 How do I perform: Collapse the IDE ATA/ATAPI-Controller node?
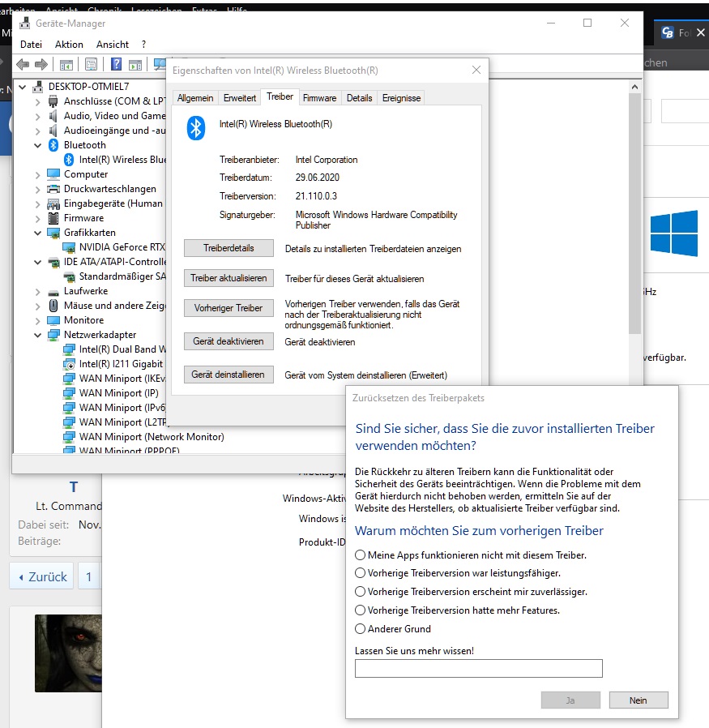(x=37, y=263)
